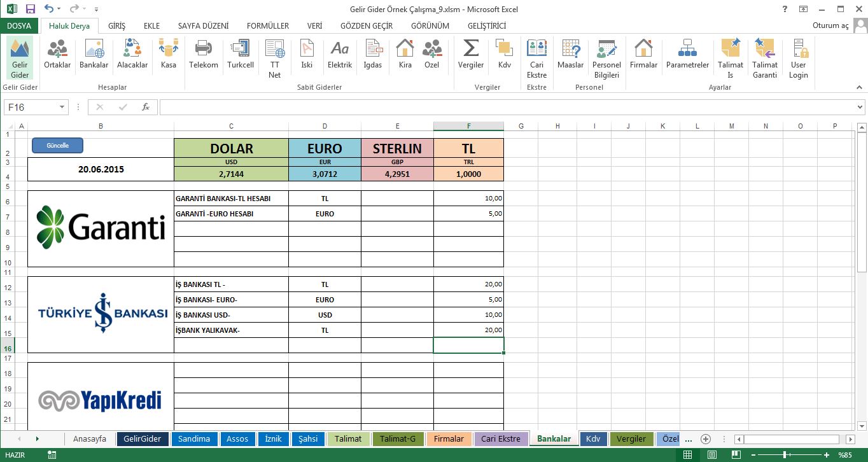Switch to Normal view in status bar
This screenshot has width=868, height=462.
coord(687,455)
